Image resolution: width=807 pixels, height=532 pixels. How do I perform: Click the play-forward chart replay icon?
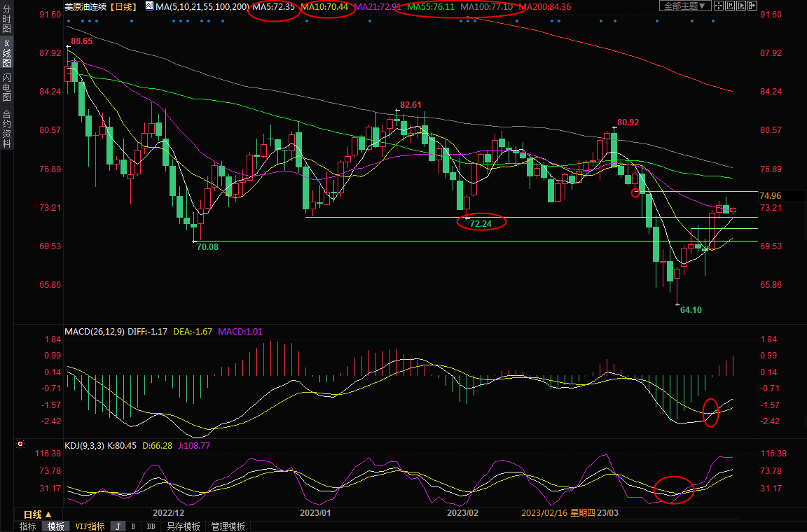pyautogui.click(x=740, y=6)
